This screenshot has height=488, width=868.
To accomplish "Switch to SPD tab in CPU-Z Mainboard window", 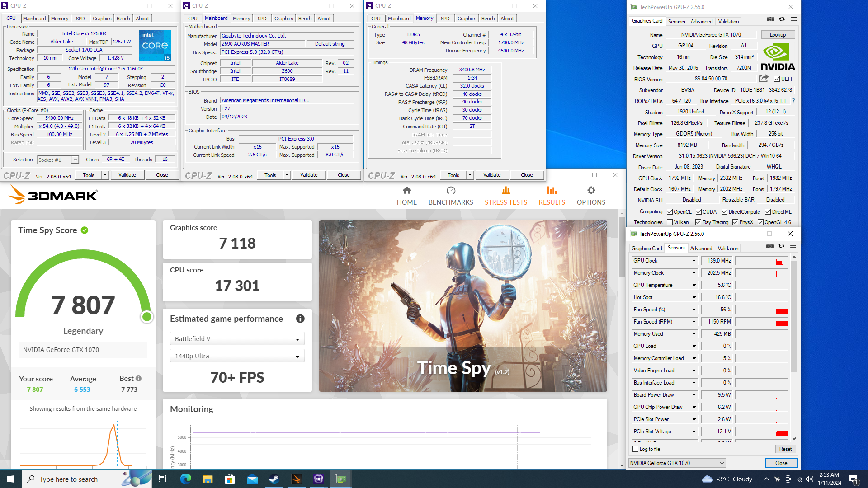I will [x=262, y=19].
